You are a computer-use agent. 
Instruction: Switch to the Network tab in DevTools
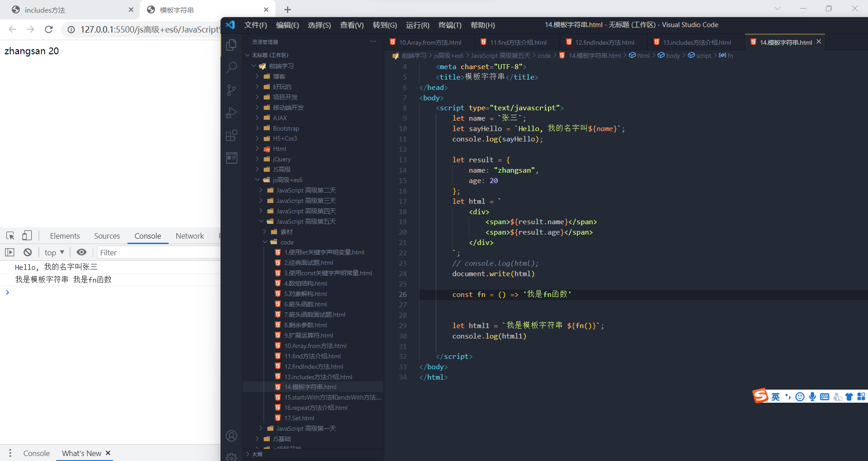[x=189, y=235]
